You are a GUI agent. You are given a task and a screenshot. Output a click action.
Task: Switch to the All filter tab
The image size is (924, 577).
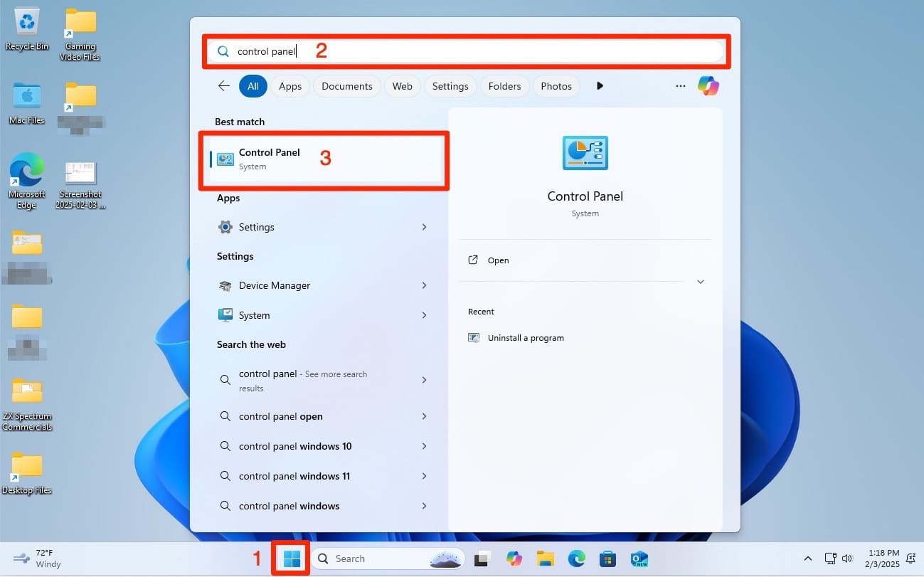click(x=253, y=86)
